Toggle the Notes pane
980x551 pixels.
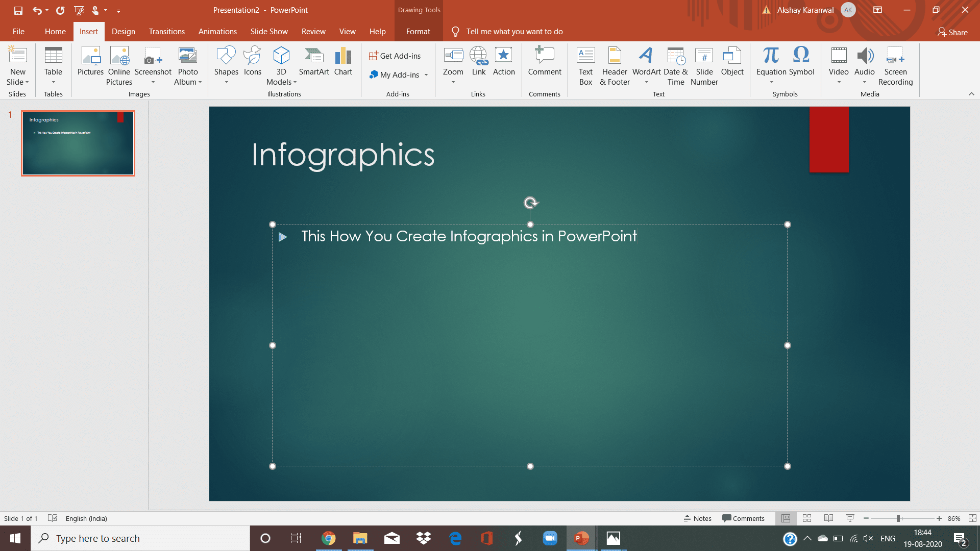point(698,518)
